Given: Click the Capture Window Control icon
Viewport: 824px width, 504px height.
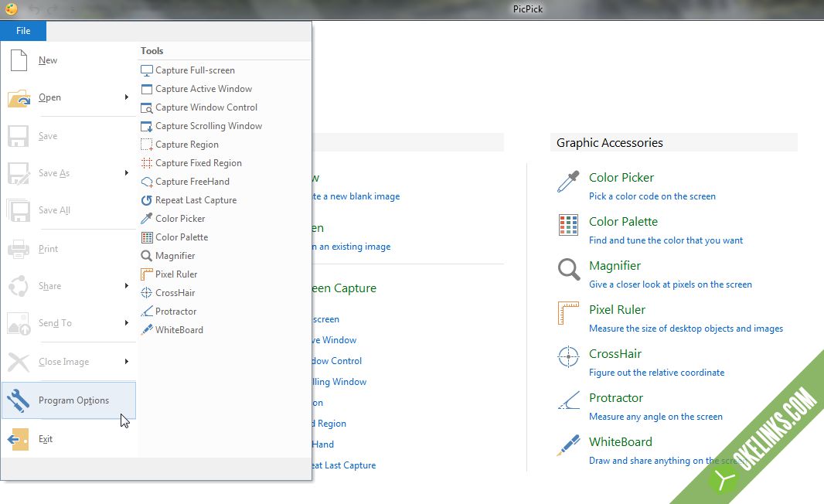Looking at the screenshot, I should [147, 107].
